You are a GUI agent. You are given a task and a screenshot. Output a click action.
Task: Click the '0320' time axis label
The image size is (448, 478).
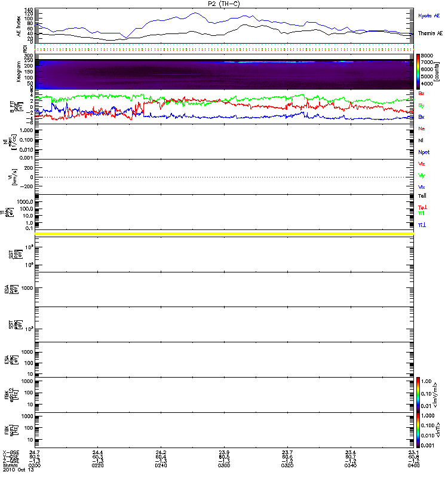pyautogui.click(x=287, y=465)
